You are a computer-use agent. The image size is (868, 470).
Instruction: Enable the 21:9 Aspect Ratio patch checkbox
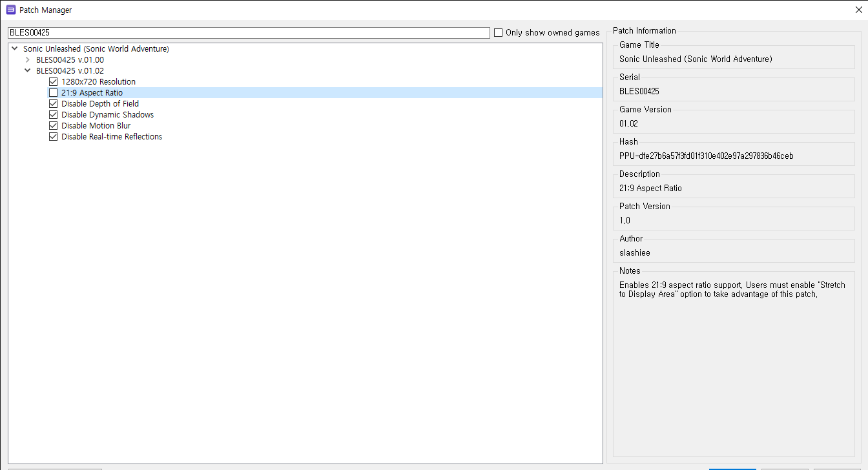54,93
